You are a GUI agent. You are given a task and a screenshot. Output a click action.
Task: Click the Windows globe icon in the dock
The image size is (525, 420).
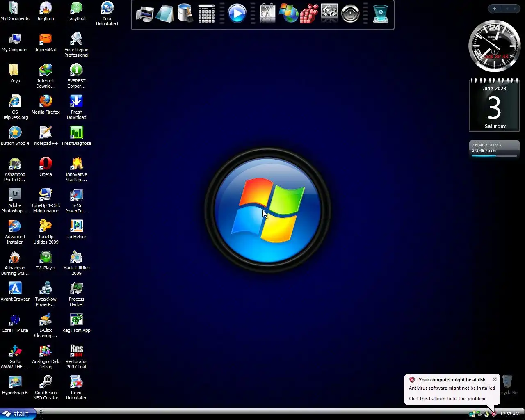(x=289, y=14)
